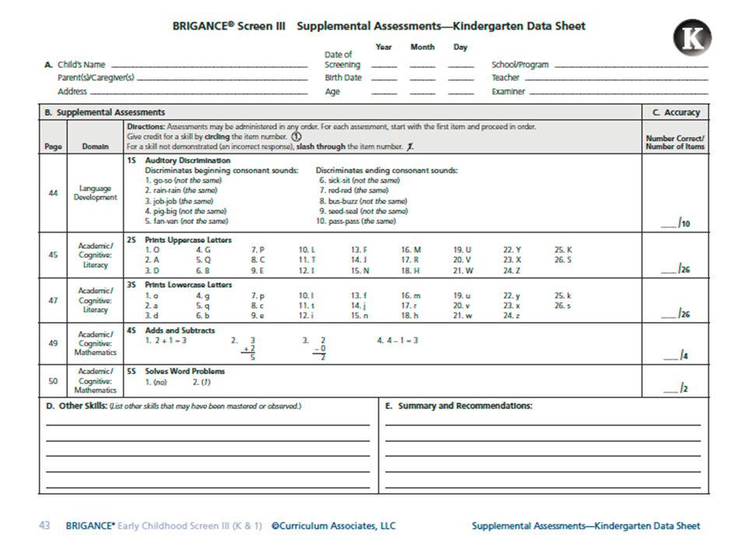
Task: Click item '9. seed-seal (not the same)'
Action: pyautogui.click(x=363, y=211)
